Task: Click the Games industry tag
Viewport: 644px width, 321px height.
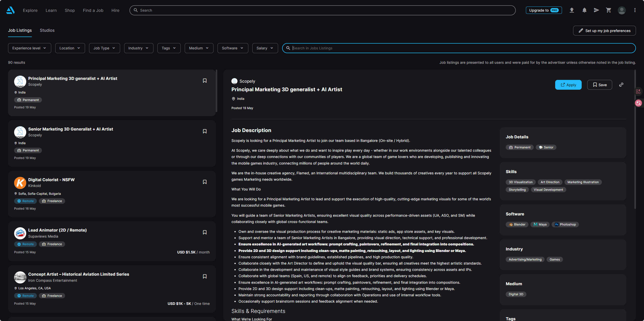Action: coord(555,260)
